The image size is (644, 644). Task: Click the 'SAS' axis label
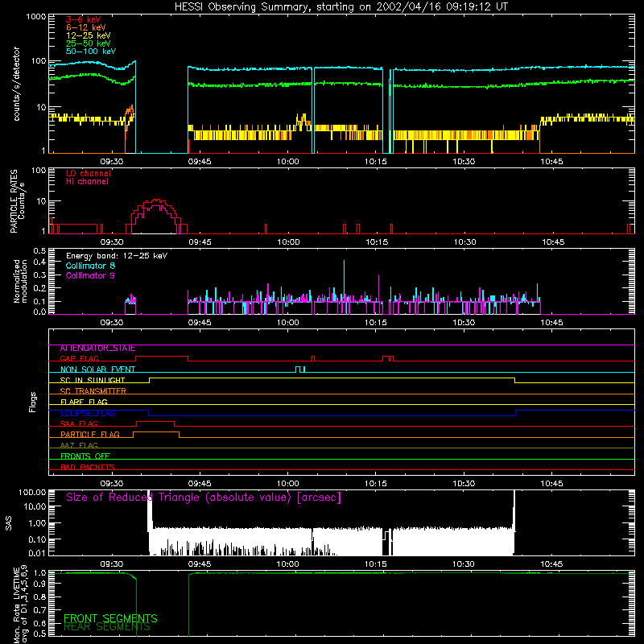(9, 523)
